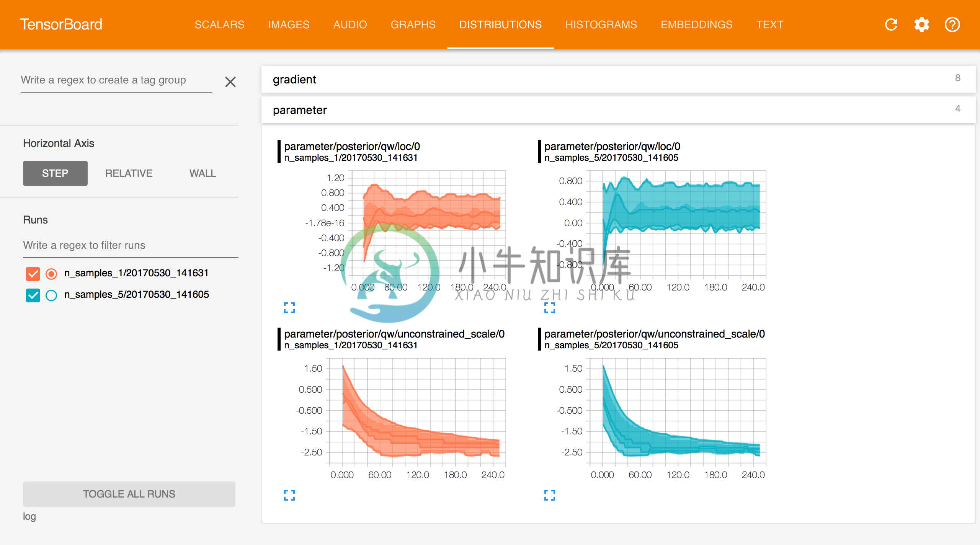Click the 'Horizontal Axis' heading
980x545 pixels.
[59, 143]
